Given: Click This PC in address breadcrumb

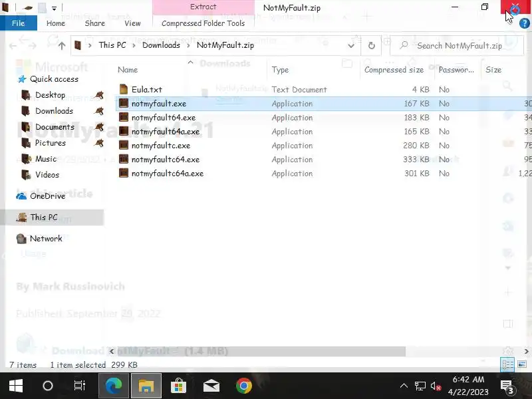Looking at the screenshot, I should (112, 45).
